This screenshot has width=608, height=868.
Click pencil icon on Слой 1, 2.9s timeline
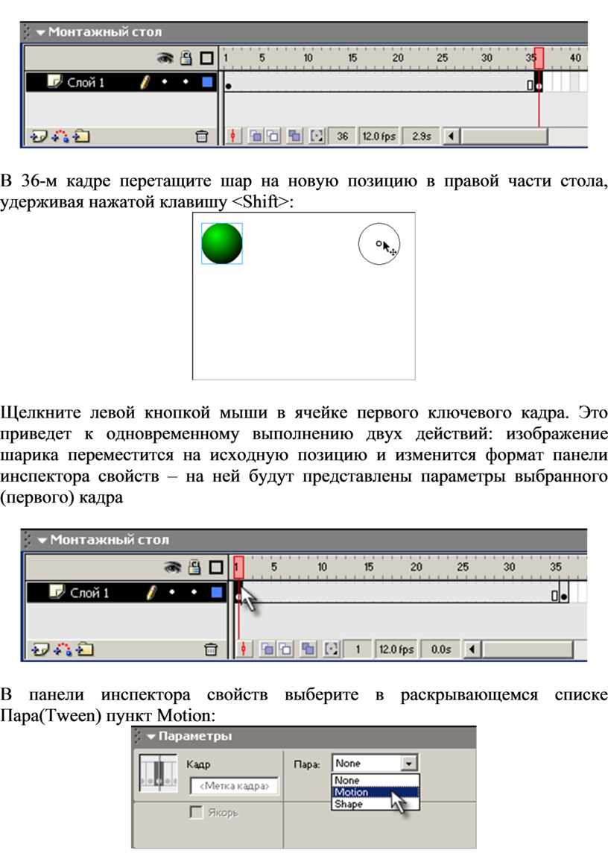(145, 82)
